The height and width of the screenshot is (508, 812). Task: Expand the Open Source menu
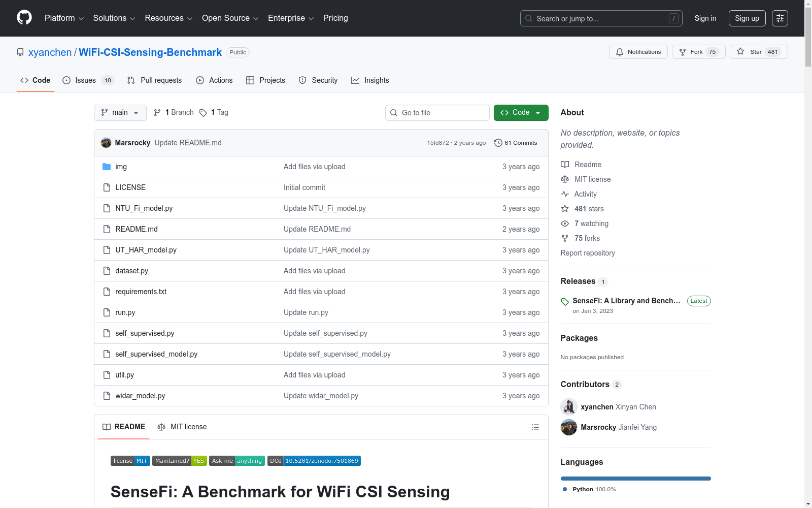(x=230, y=18)
